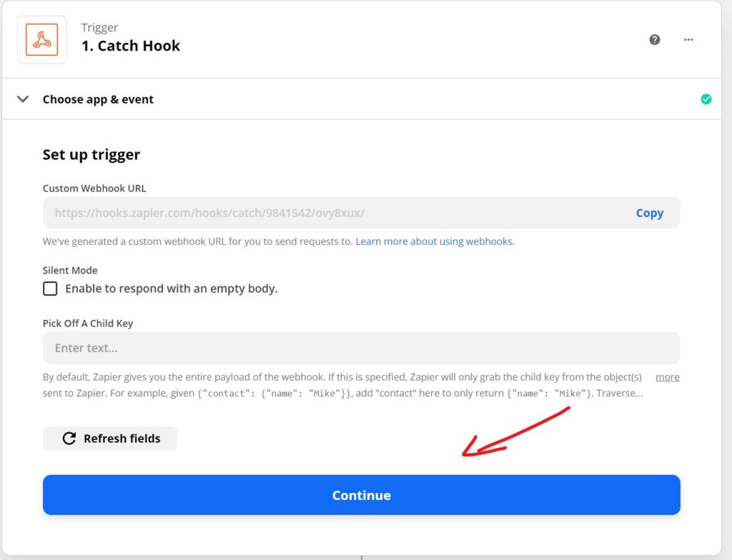
Task: Expand the Choose app & event section
Action: [98, 99]
